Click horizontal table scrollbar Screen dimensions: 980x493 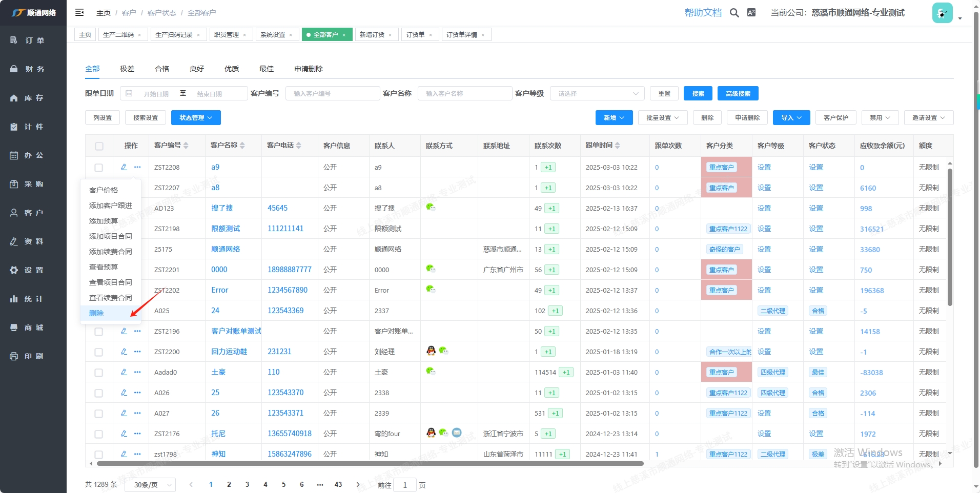(370, 463)
